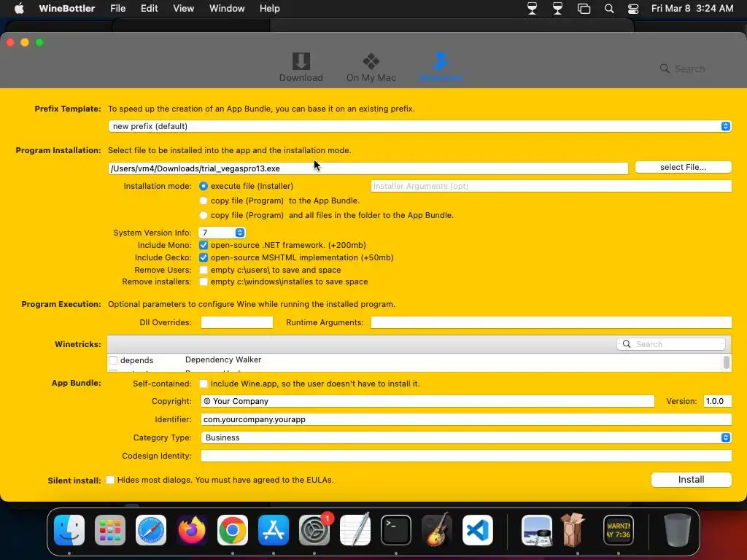Click the Codesign Identity field
Viewport: 747px width, 560px height.
pos(466,456)
